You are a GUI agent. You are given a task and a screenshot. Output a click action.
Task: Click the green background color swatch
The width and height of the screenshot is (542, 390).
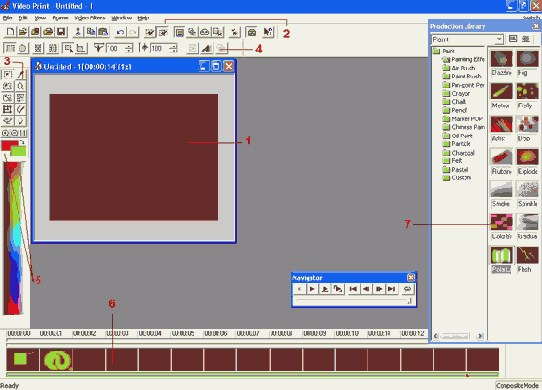(x=18, y=151)
